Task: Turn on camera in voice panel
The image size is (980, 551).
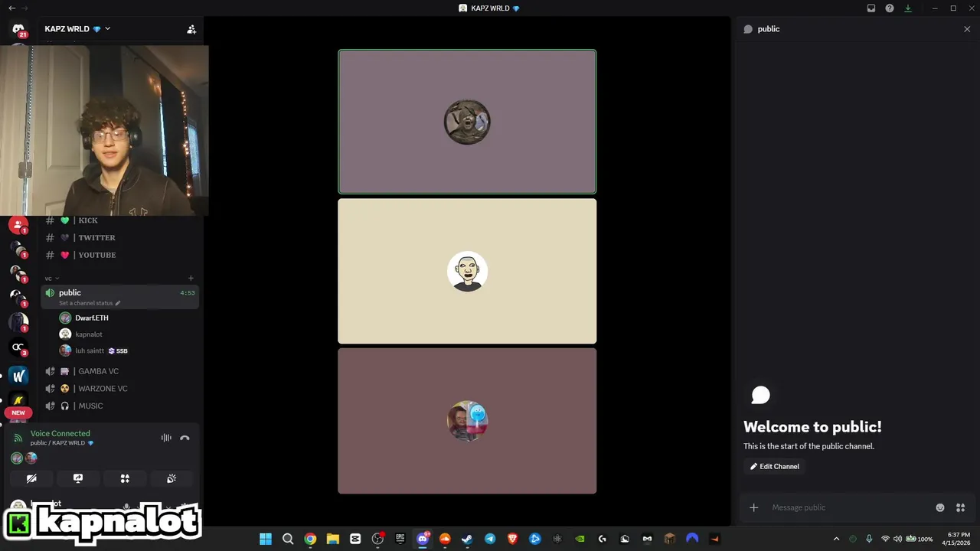Action: (31, 478)
